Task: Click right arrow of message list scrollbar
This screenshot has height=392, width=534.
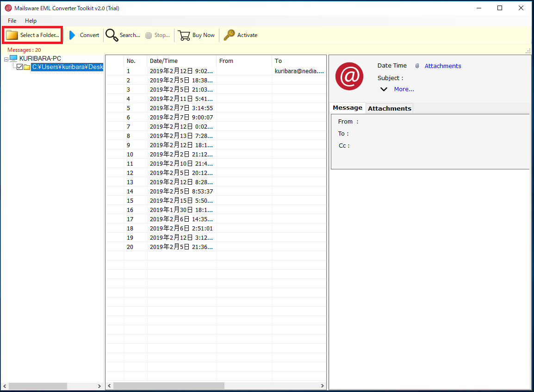Action: pos(322,386)
